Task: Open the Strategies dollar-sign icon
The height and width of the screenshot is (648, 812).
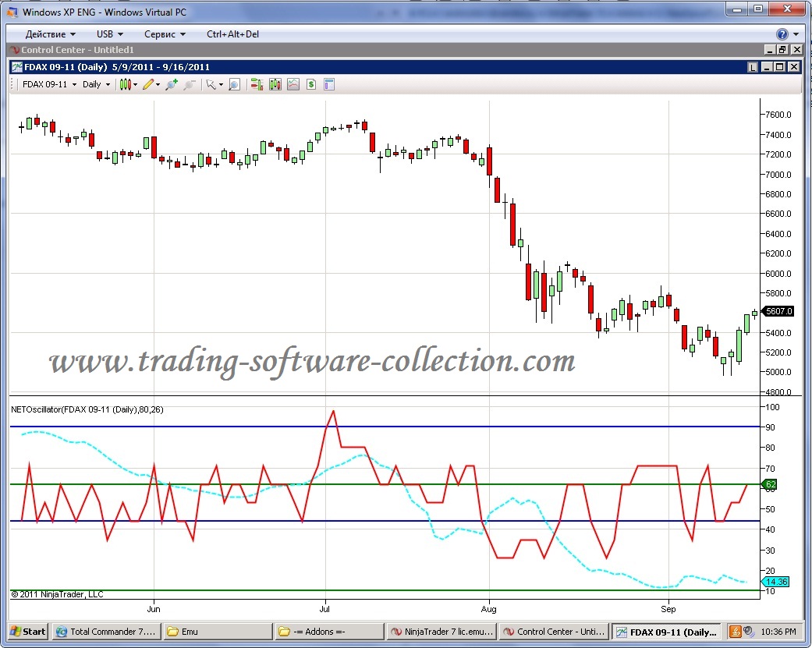Action: [x=311, y=84]
